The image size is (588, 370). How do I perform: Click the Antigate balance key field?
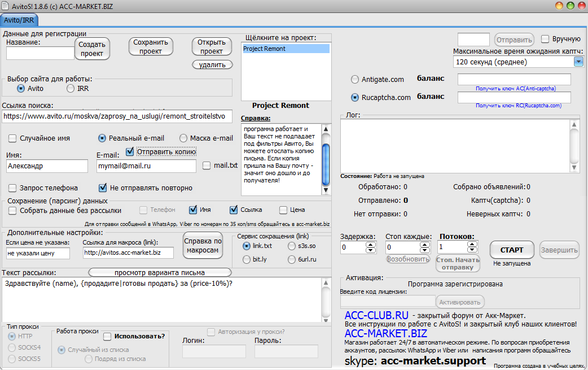pyautogui.click(x=514, y=79)
